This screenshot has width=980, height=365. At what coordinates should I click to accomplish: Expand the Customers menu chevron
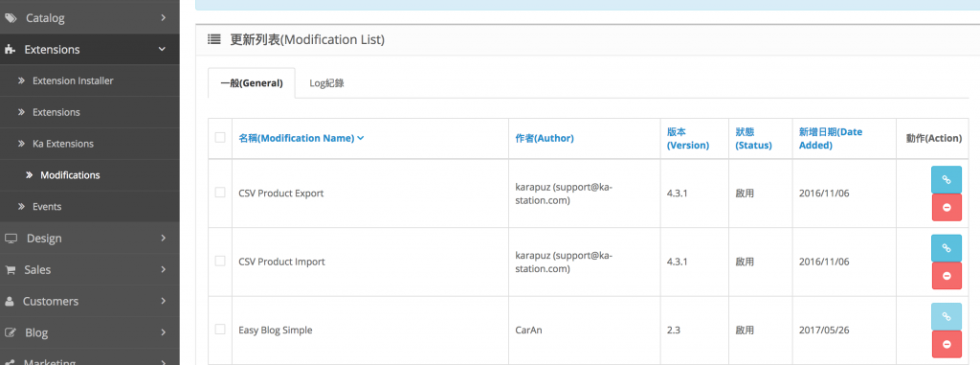(x=163, y=301)
